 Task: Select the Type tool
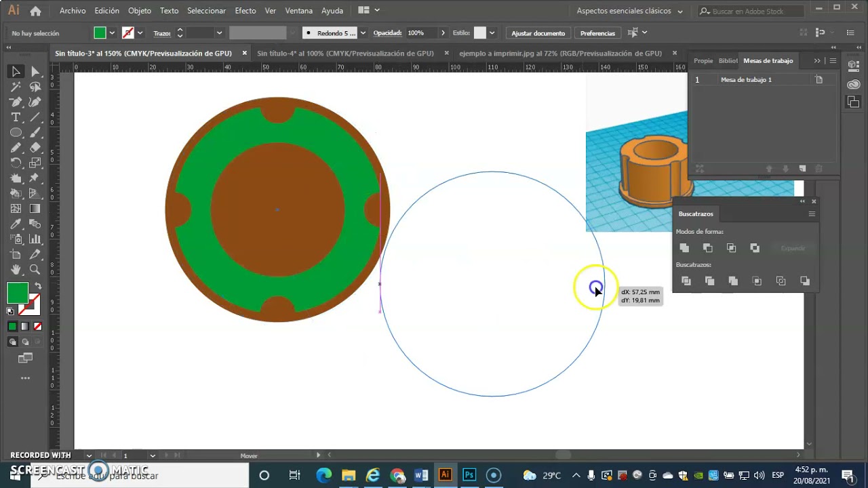16,117
